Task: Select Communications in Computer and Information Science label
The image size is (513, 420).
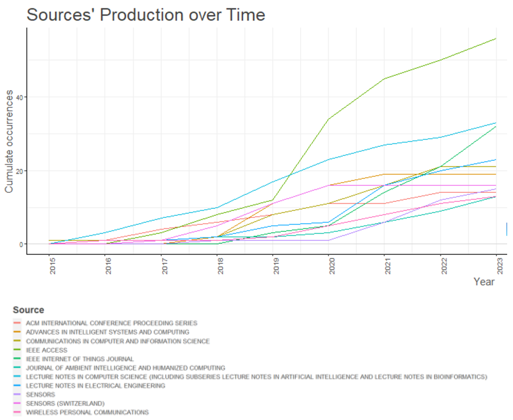Action: (x=118, y=341)
